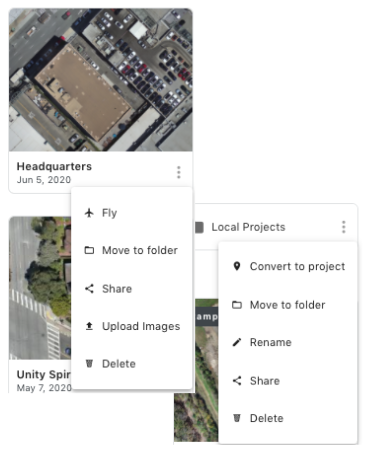Viewport: 367px width, 451px height.
Task: Click the trash icon in the Local Projects menu
Action: pos(237,418)
